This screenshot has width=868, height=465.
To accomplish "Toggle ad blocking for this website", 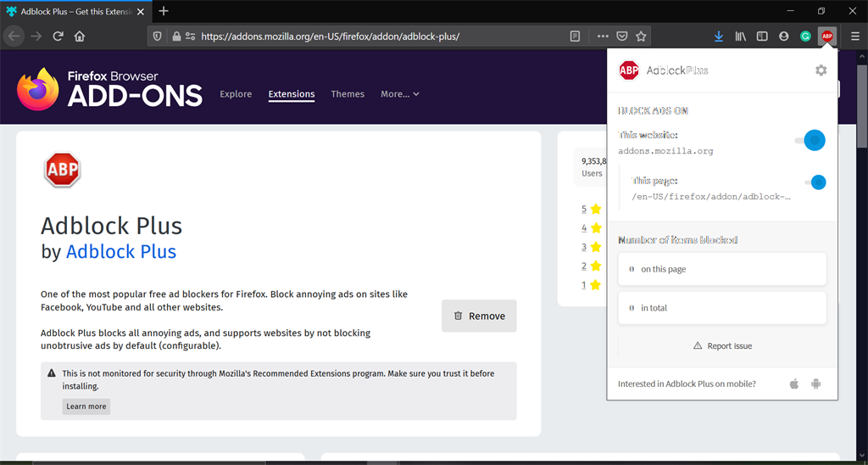I will coord(810,140).
